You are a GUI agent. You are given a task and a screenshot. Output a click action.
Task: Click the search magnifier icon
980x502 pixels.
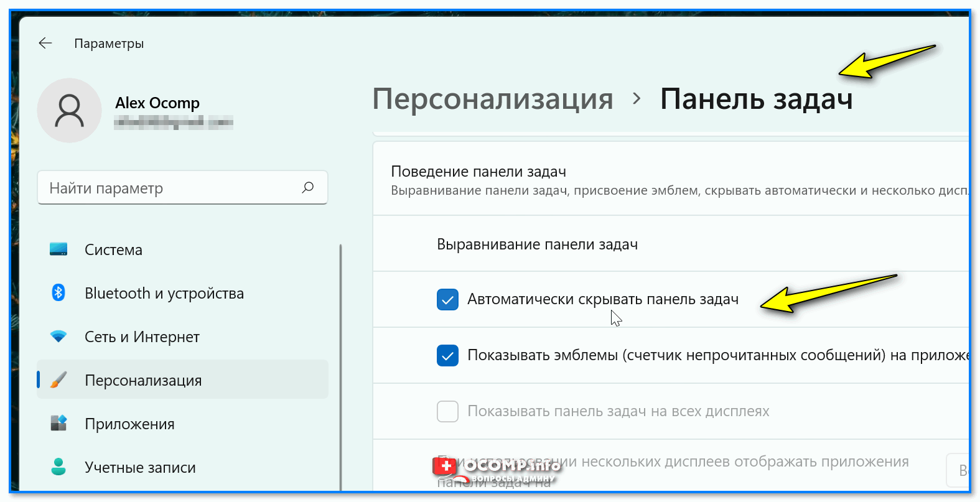(x=308, y=187)
